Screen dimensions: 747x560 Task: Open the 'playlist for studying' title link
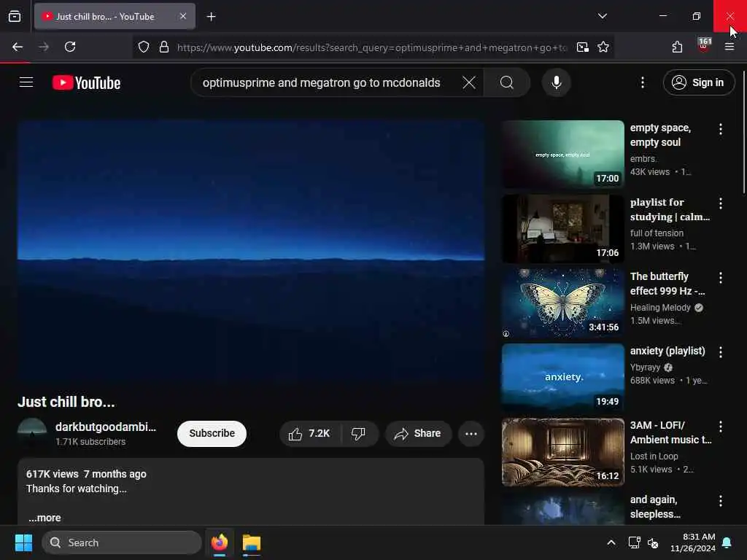[670, 209]
